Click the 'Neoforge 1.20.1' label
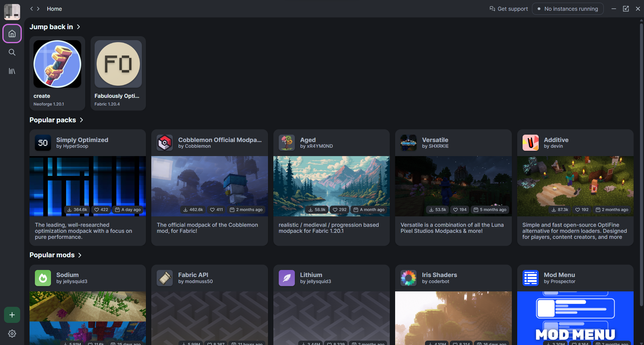This screenshot has height=345, width=644. [x=49, y=104]
